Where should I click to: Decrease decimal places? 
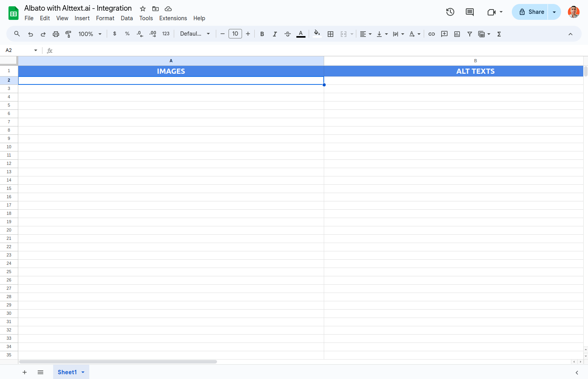click(140, 34)
